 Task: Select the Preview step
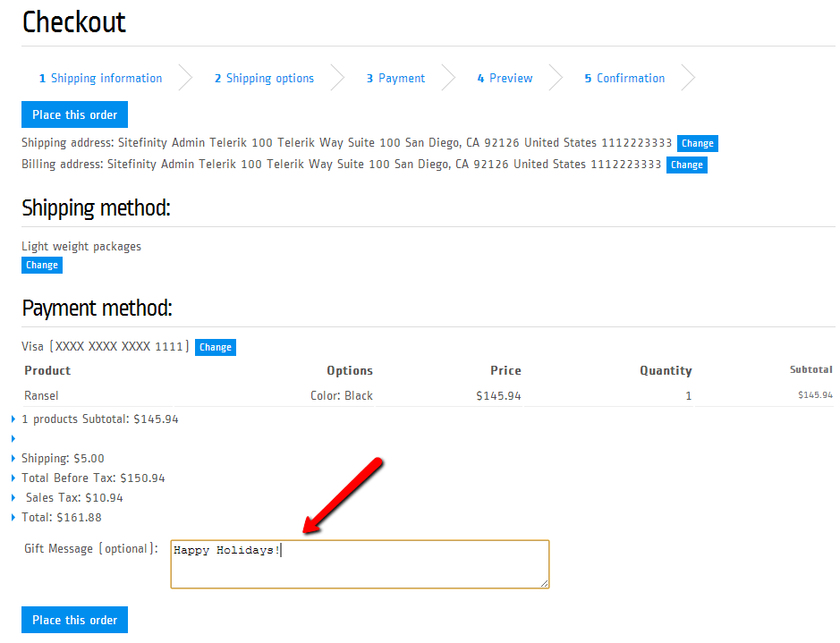(x=505, y=79)
